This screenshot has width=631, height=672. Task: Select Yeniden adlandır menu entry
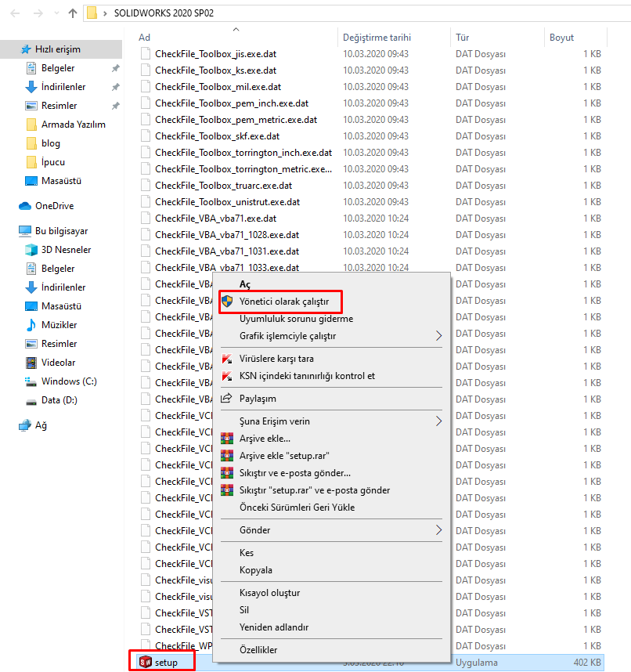tap(274, 627)
